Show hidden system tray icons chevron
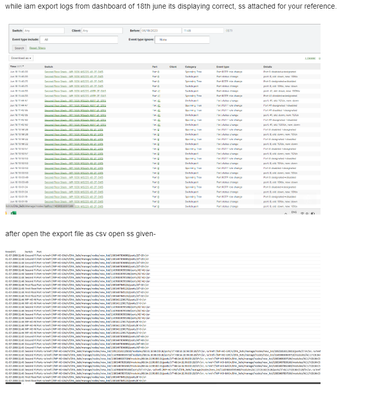Image resolution: width=379 pixels, height=400 pixels. tap(286, 213)
